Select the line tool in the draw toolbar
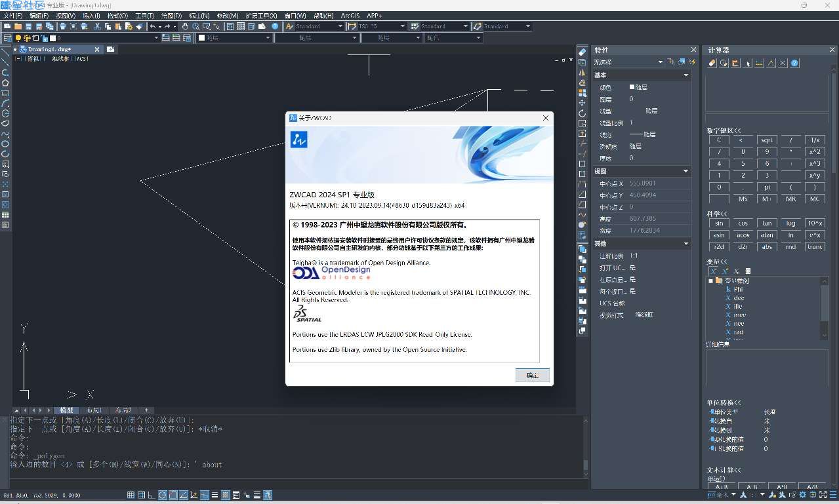This screenshot has width=839, height=504. click(x=5, y=52)
